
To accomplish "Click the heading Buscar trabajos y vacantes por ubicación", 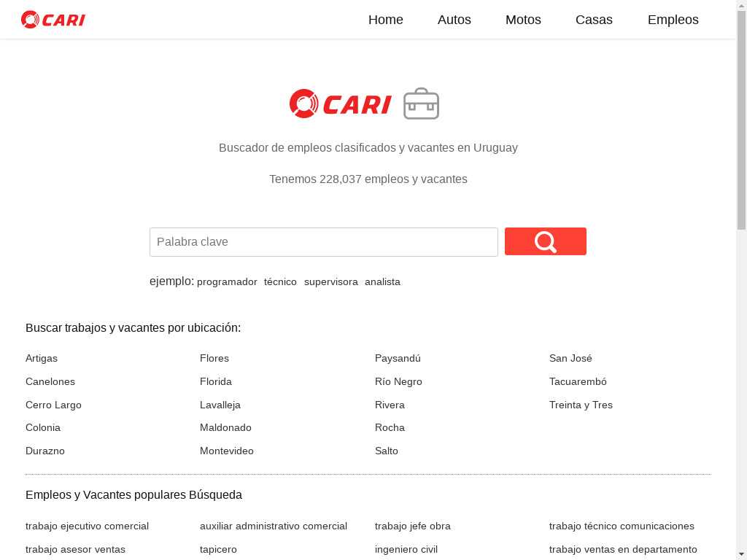I will coord(133,327).
